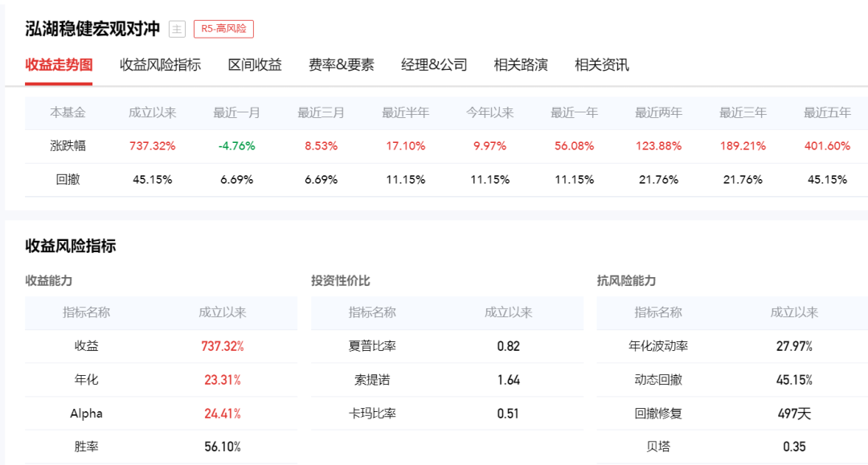868x465 pixels.
Task: Click the 贝塔 value 0.35
Action: 794,447
